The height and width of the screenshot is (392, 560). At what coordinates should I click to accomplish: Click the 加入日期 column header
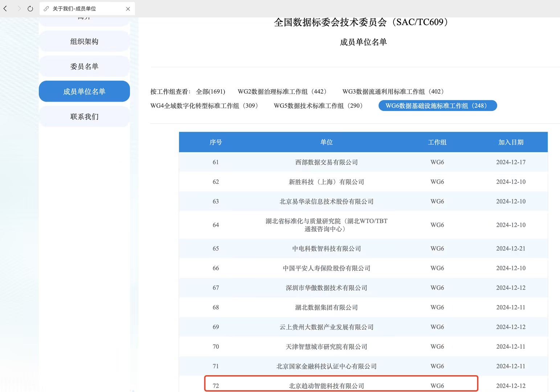coord(511,142)
